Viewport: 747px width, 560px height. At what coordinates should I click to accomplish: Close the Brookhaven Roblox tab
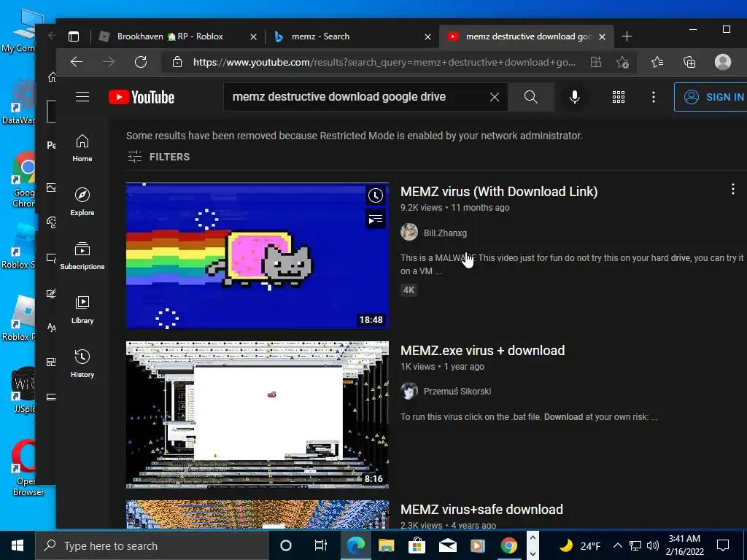(253, 36)
